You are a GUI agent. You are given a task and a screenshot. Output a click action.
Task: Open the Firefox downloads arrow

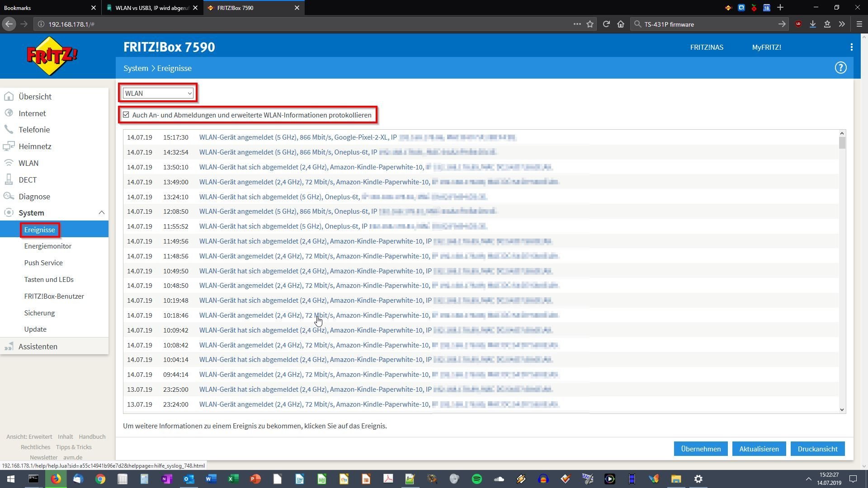click(x=813, y=24)
